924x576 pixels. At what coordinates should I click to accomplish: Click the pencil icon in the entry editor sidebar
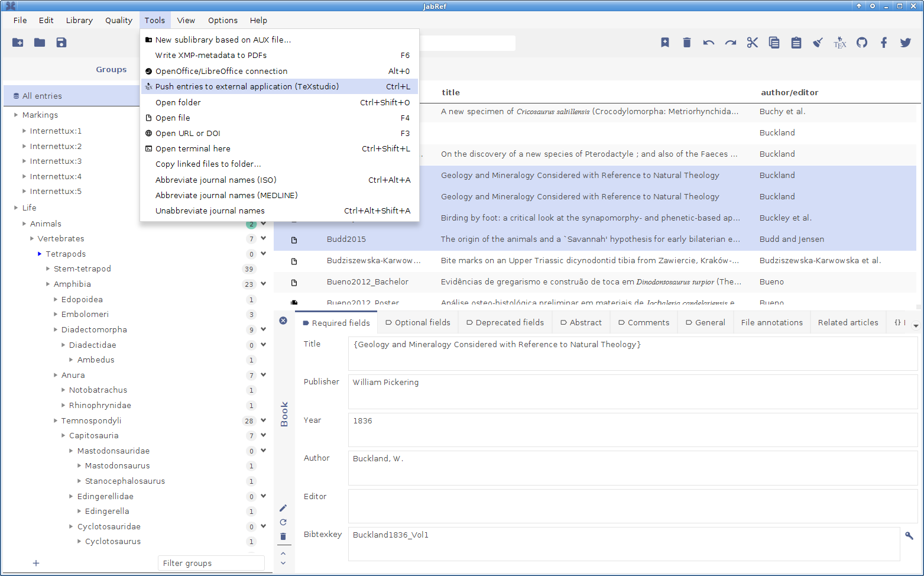pyautogui.click(x=283, y=508)
